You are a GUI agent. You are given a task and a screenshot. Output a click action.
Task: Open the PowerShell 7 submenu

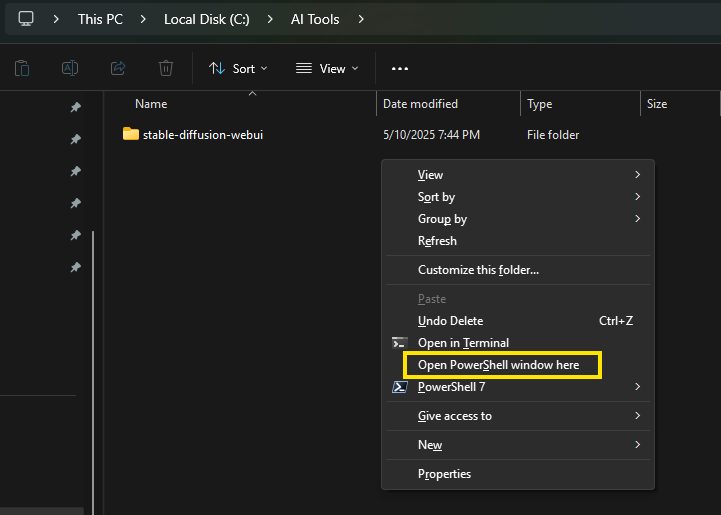point(518,387)
